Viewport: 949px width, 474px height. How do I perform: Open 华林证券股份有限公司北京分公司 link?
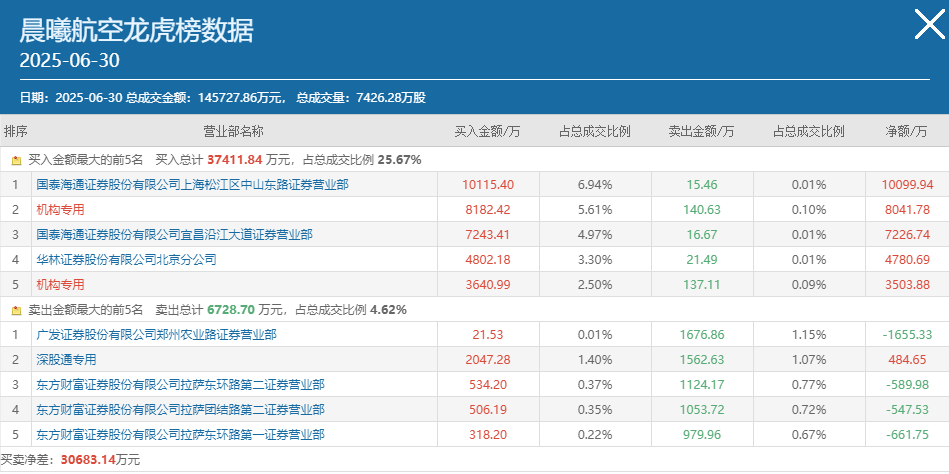[126, 260]
